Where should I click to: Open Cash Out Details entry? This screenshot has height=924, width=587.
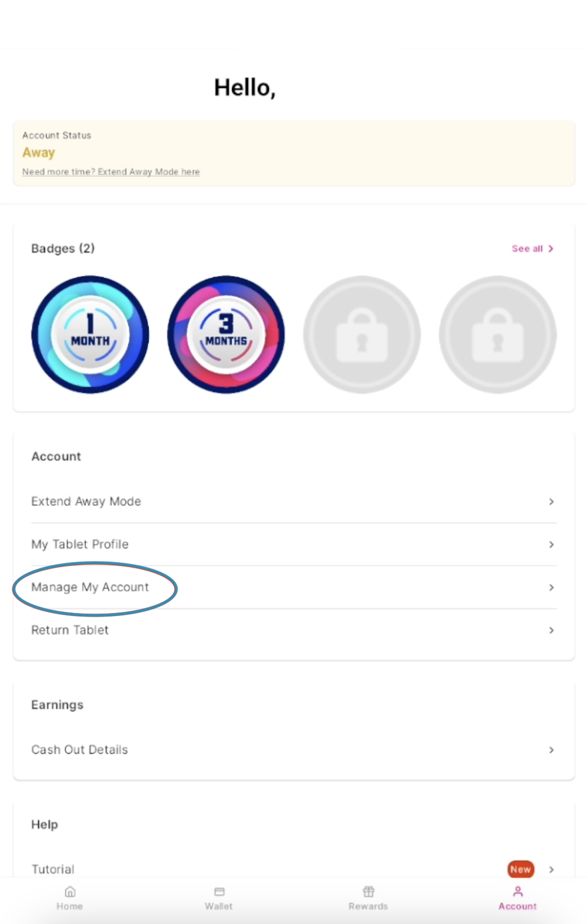pos(293,750)
